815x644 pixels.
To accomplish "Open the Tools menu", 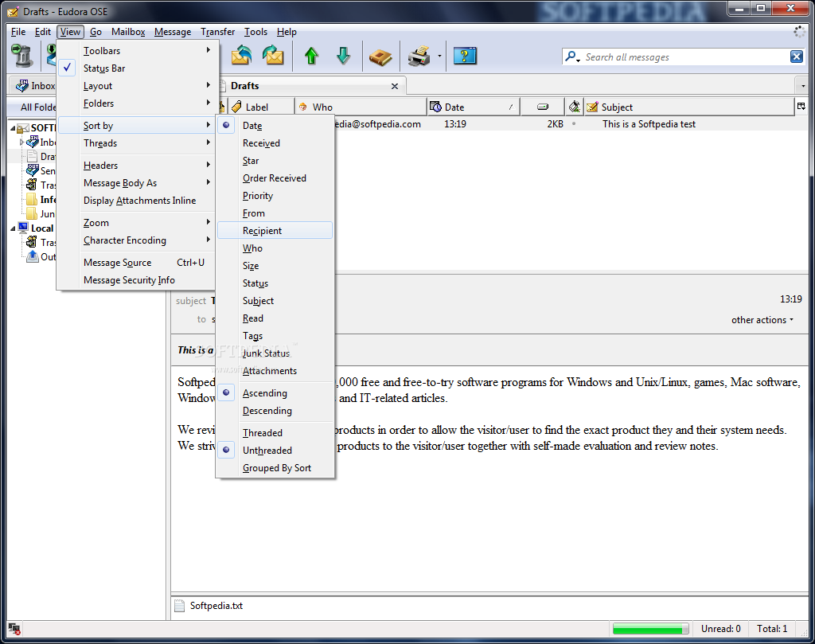I will (255, 32).
